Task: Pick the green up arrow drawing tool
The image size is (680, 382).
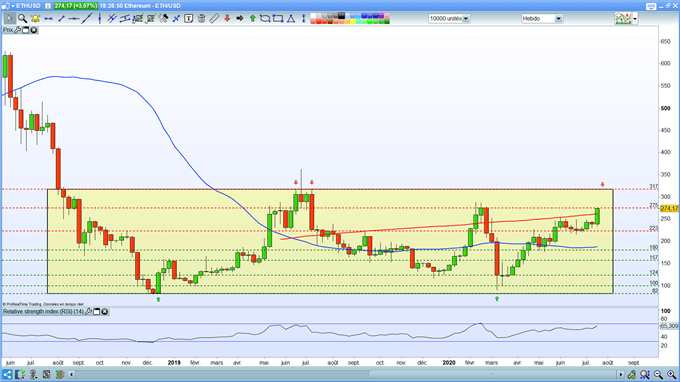Action: coord(252,18)
